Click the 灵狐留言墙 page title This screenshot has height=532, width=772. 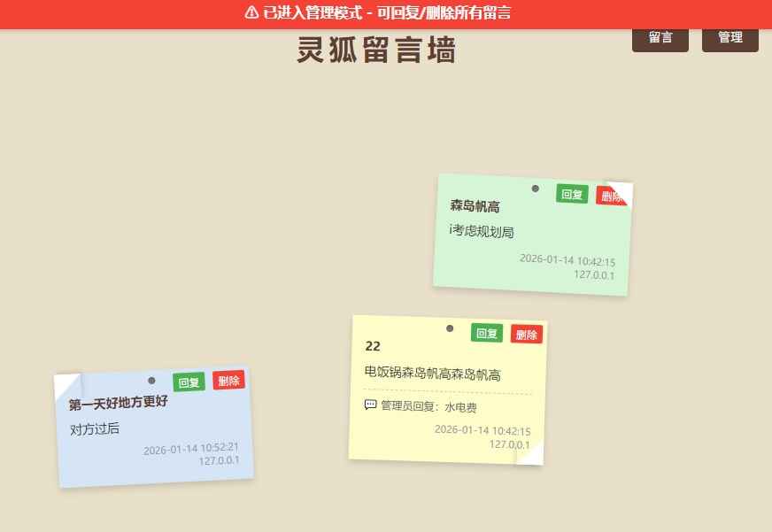pyautogui.click(x=375, y=50)
